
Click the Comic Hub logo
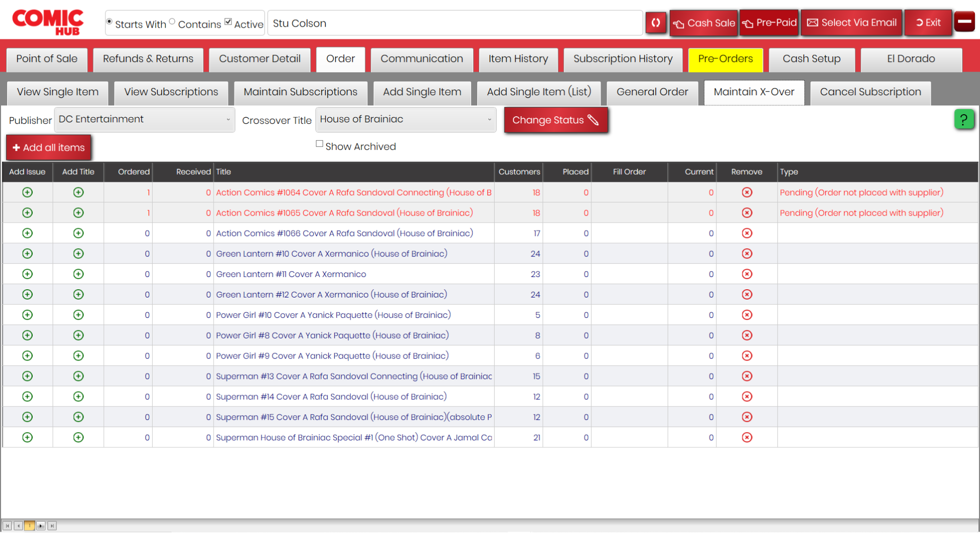click(x=48, y=23)
